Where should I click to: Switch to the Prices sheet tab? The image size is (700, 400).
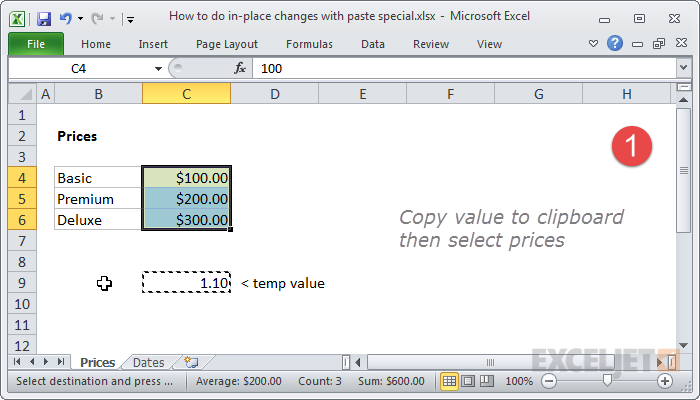point(97,362)
